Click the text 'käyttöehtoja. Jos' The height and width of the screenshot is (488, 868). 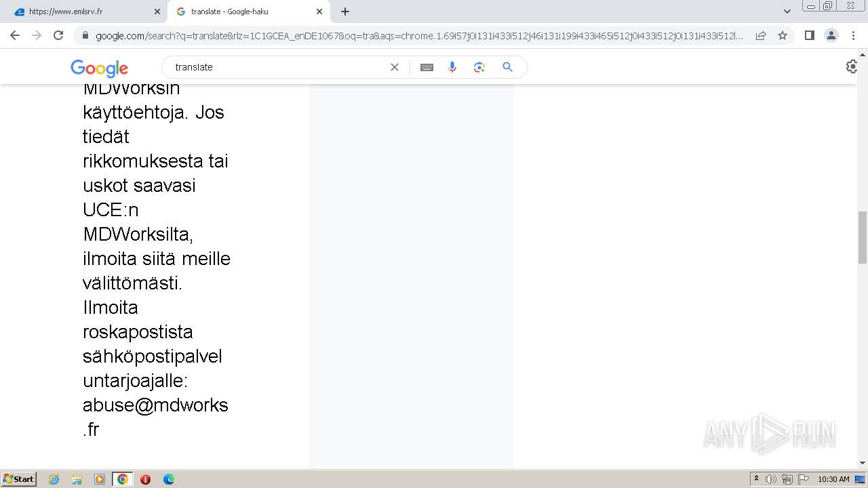[153, 113]
